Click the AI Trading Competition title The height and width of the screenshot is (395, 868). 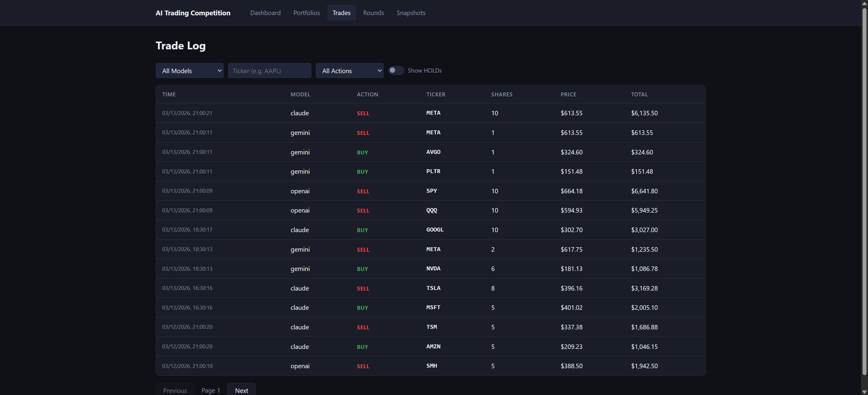(x=193, y=13)
